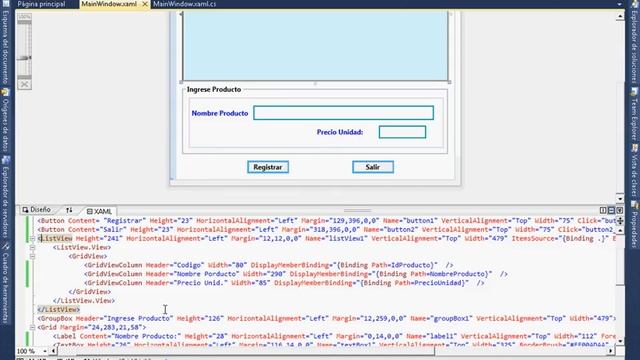
Task: Click the closing ListView tag in XAML
Action: [58, 309]
